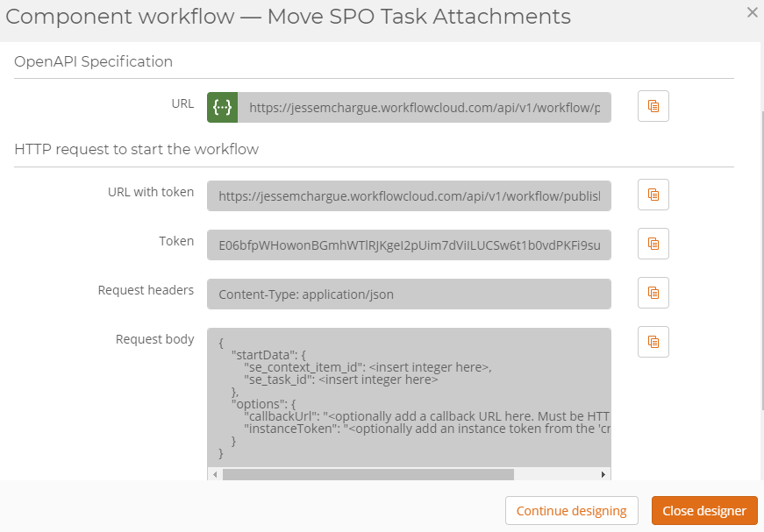764x532 pixels.
Task: Click the dialog's vertical scrollbar
Action: 761,260
